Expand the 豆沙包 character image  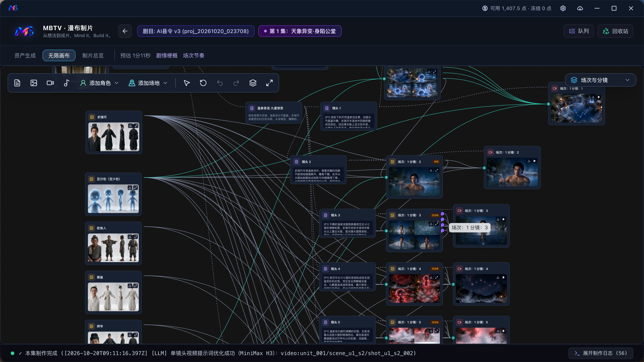(x=136, y=188)
